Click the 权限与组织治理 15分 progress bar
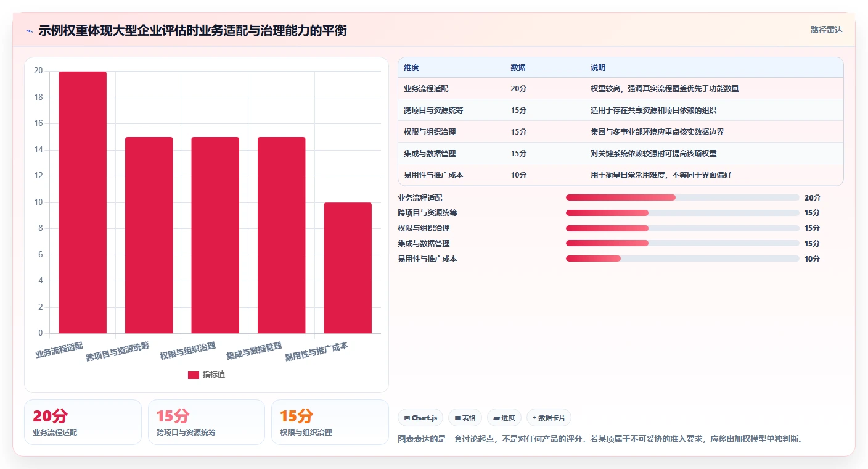The height and width of the screenshot is (469, 868). pos(682,228)
